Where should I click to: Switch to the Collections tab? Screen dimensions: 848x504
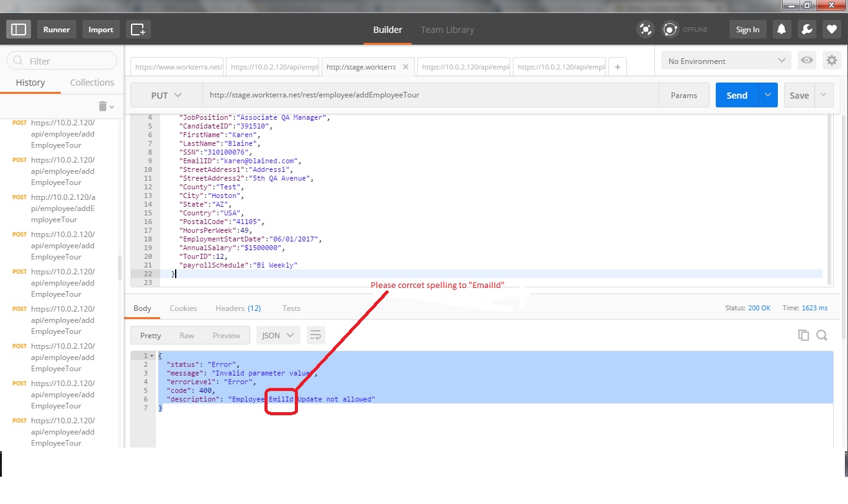pos(92,83)
